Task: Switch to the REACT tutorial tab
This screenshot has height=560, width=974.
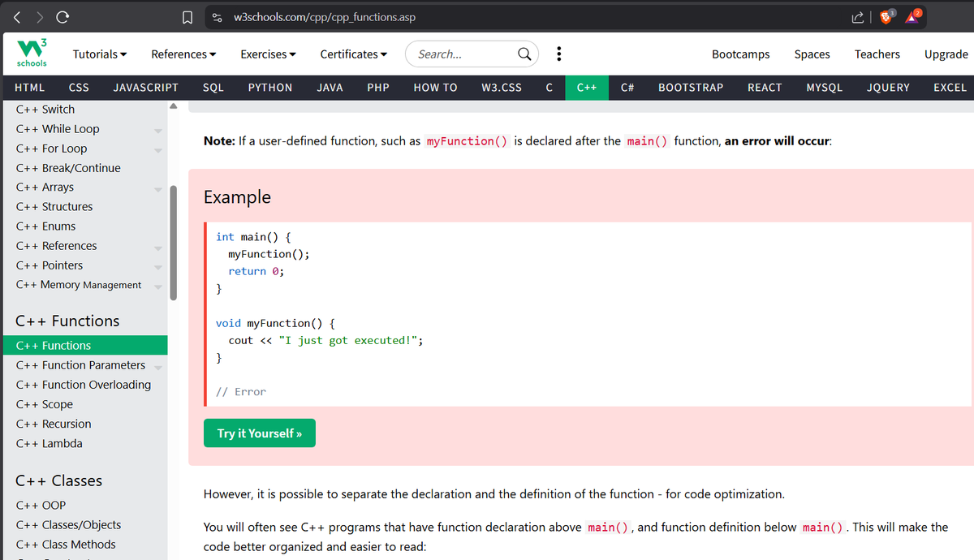Action: 765,87
